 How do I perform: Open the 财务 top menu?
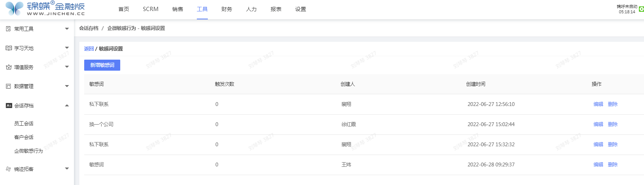click(226, 9)
